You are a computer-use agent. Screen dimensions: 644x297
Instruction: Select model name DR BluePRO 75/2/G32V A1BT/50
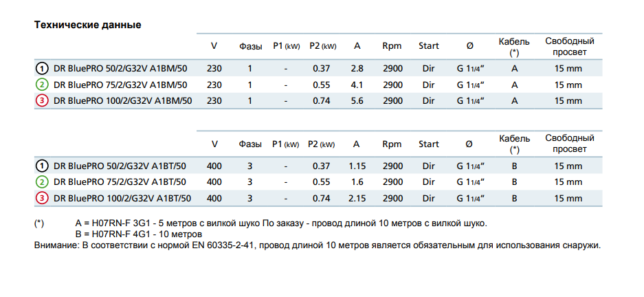click(121, 182)
